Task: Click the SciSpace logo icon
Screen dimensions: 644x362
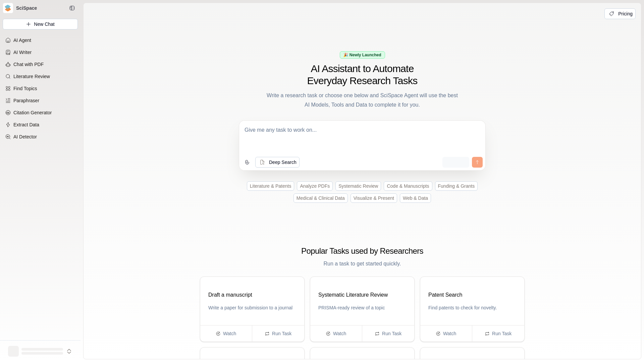Action: [x=8, y=8]
